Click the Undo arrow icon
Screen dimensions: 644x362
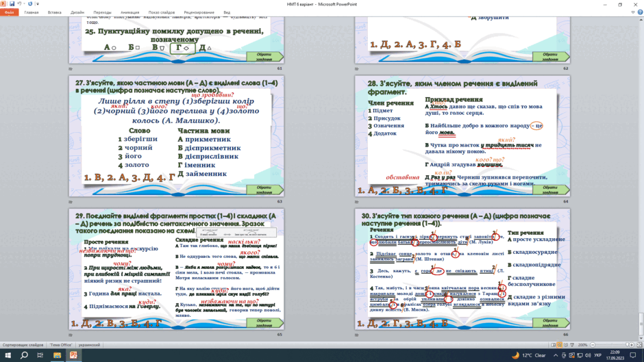[19, 3]
